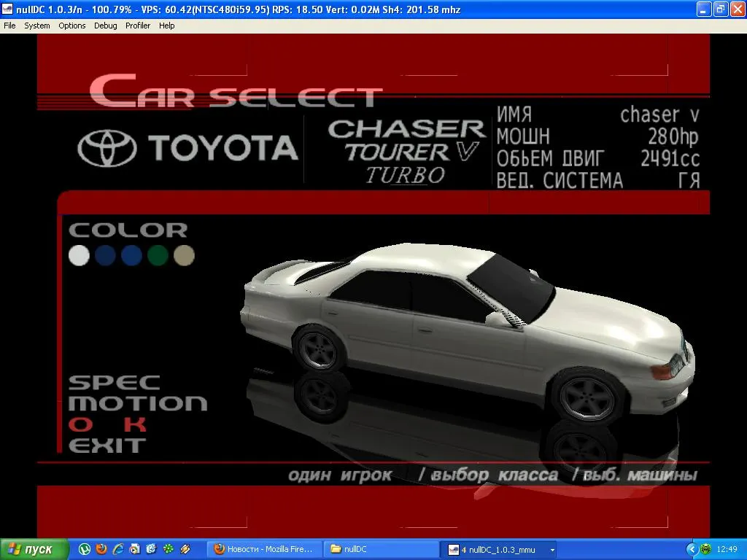Minimize the nullDC window
This screenshot has width=747, height=560.
(x=704, y=9)
